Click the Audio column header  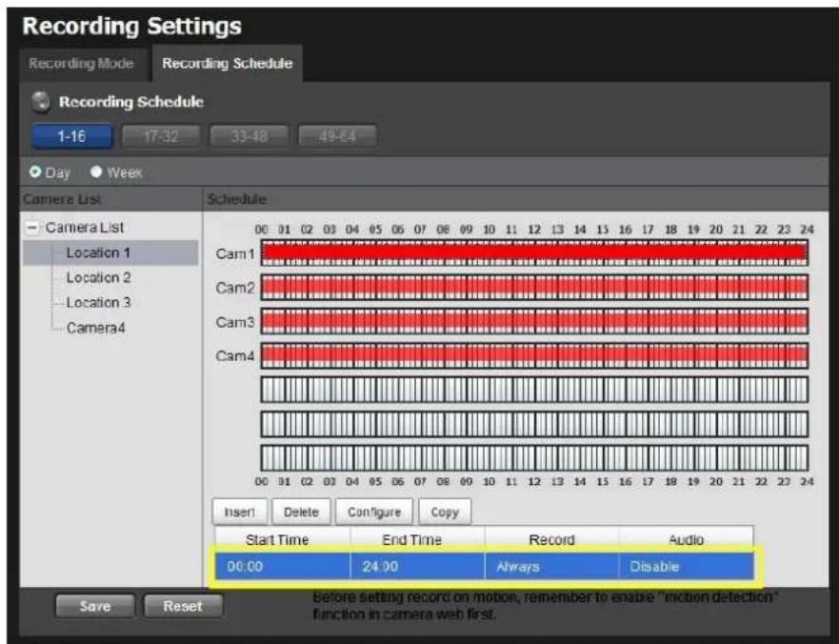click(686, 539)
